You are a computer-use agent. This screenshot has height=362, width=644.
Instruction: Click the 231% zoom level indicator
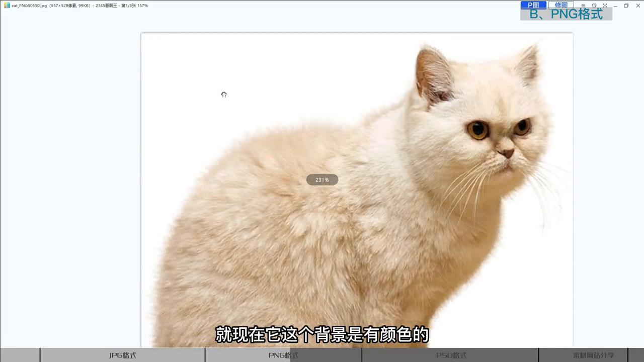click(322, 179)
